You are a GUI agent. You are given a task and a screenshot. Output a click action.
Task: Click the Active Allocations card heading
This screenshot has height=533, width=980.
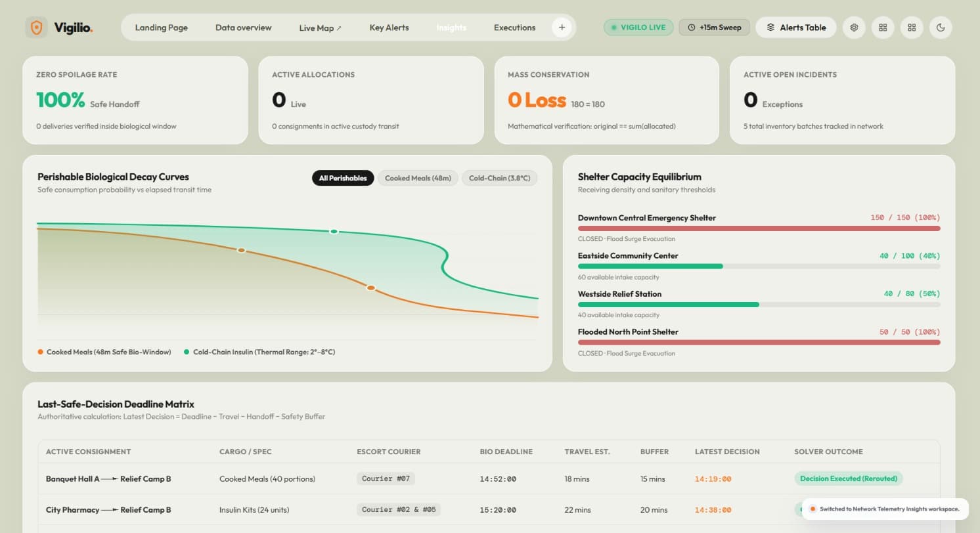(x=313, y=75)
